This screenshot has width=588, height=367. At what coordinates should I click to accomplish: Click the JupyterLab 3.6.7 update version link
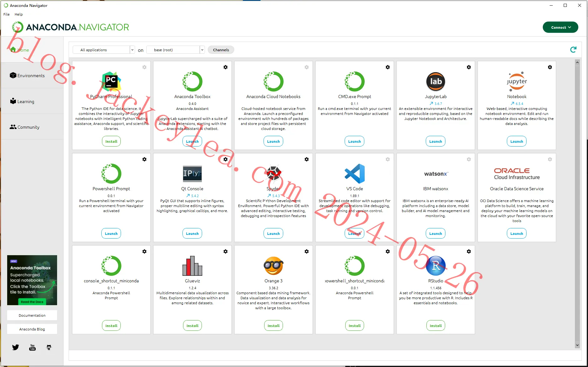[436, 103]
